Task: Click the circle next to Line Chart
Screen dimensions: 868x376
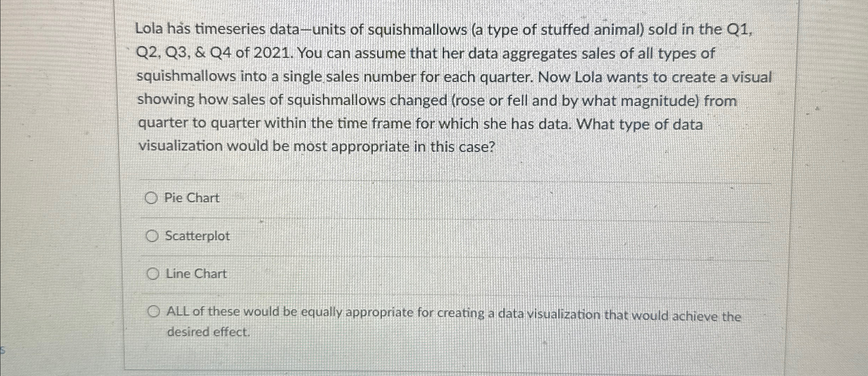Action: point(152,274)
